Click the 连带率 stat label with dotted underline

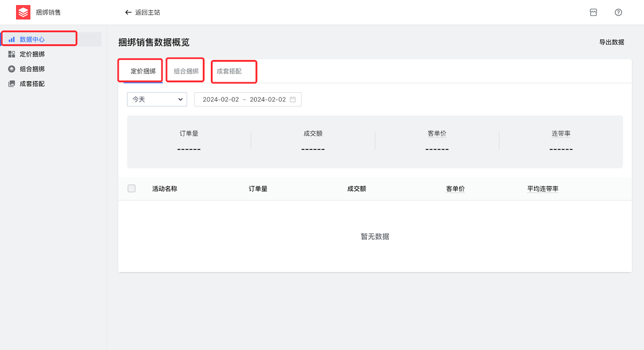coord(560,133)
